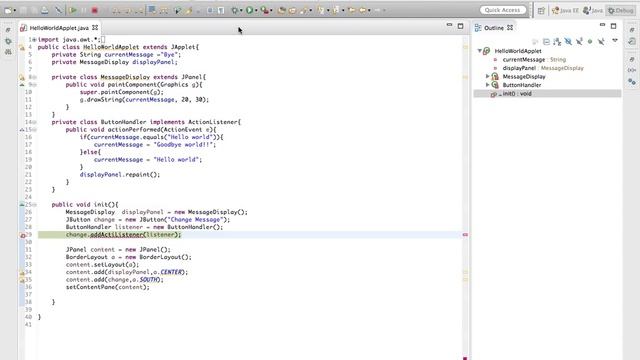The image size is (640, 360).
Task: Close the HelloWorldApplet.java tab
Action: [x=95, y=28]
